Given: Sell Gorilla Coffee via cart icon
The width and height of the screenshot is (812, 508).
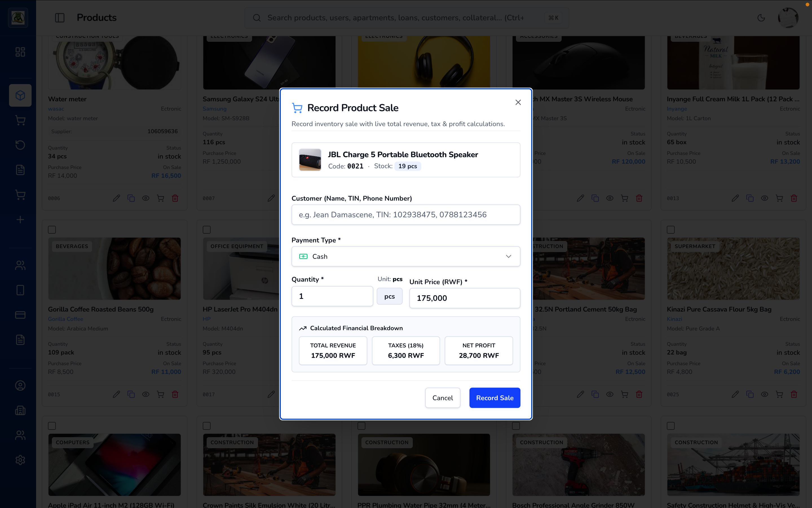Looking at the screenshot, I should [x=160, y=395].
